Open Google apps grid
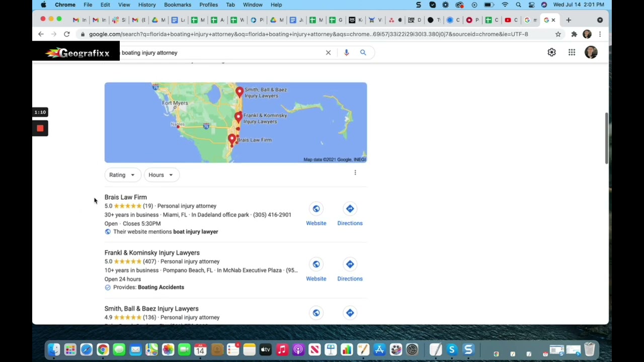 pyautogui.click(x=572, y=52)
